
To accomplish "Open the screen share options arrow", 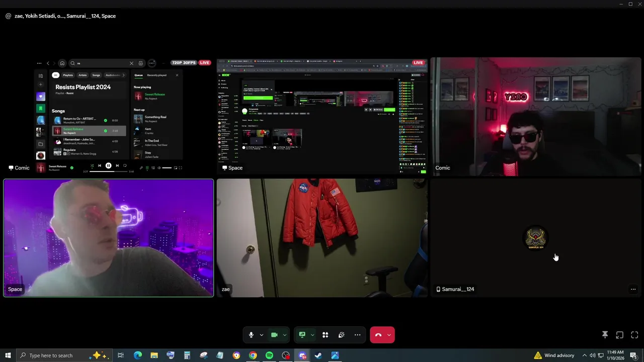I will (312, 335).
